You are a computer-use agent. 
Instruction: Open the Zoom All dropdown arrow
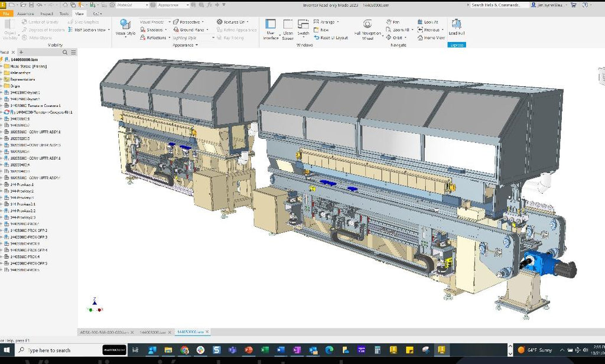pyautogui.click(x=412, y=30)
